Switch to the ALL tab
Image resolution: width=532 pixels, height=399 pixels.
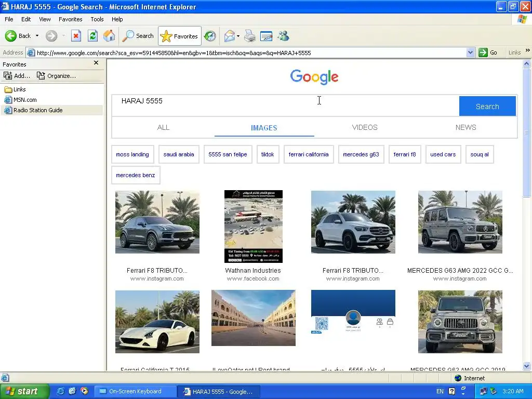click(x=163, y=128)
